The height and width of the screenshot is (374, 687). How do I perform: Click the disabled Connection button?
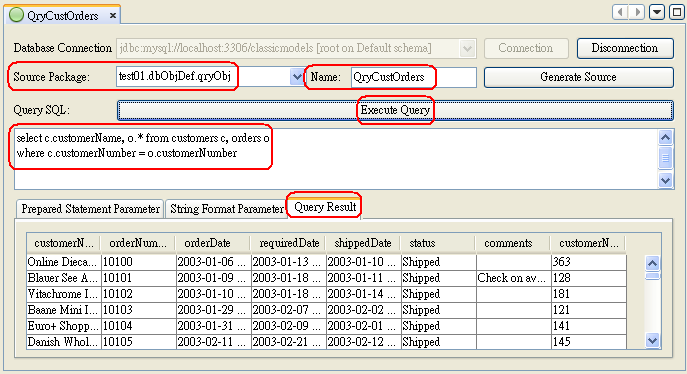(x=526, y=48)
